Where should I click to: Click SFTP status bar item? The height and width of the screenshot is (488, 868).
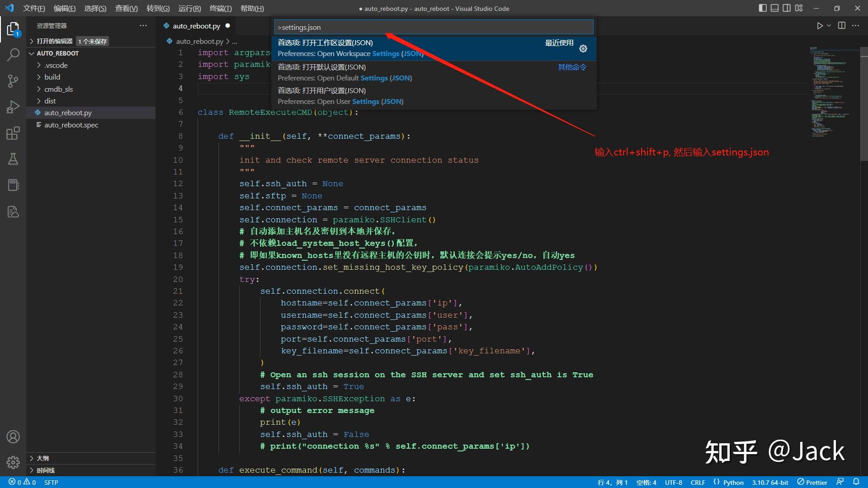tap(51, 482)
